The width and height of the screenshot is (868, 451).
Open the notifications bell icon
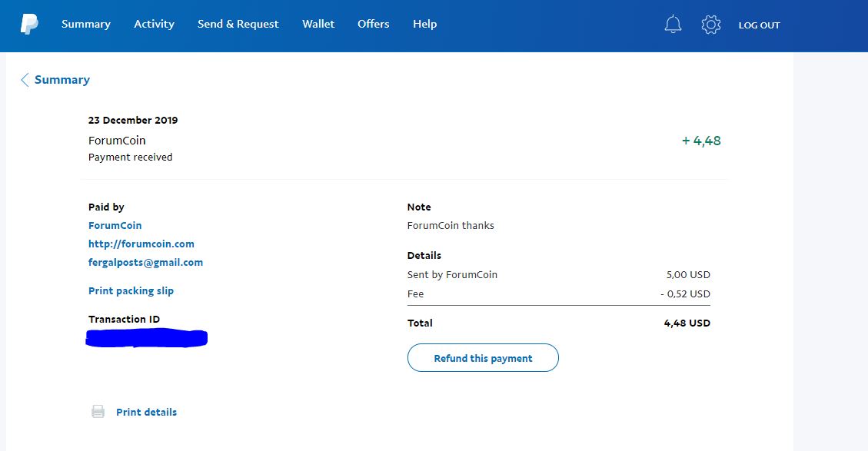673,25
